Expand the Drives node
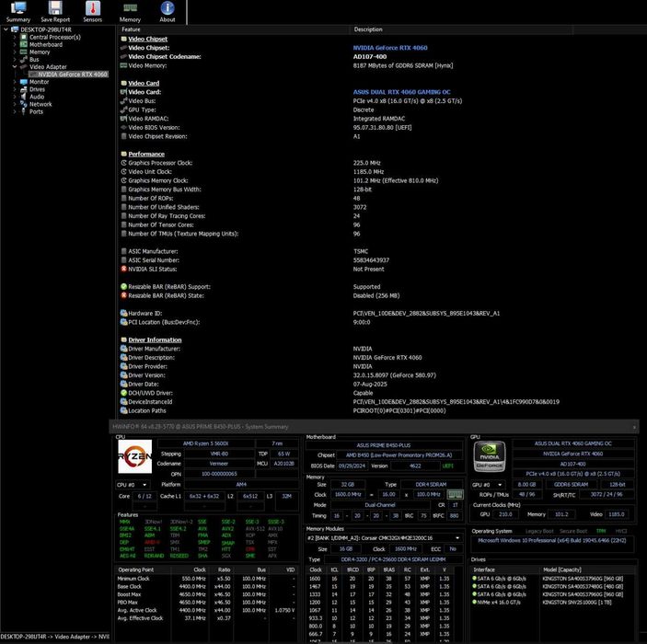 pos(15,89)
